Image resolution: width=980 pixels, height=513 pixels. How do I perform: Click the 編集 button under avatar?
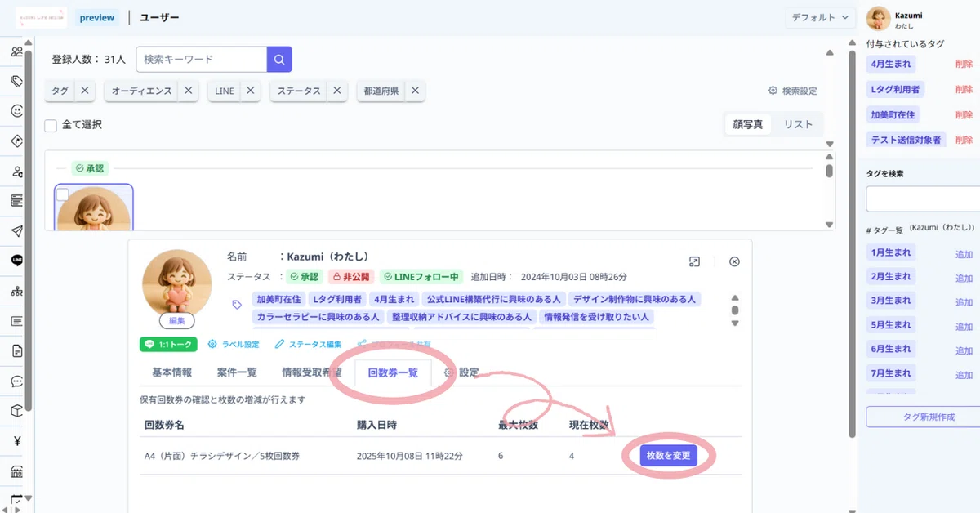pos(177,321)
